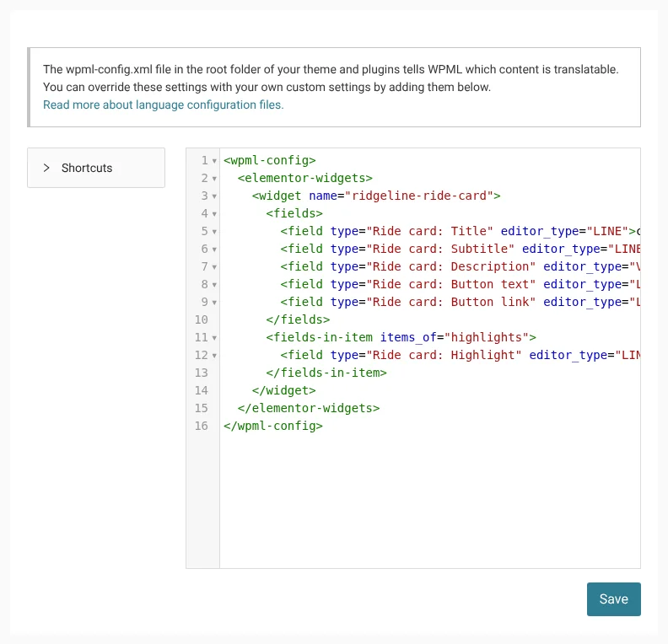Toggle fold arrow on line 6
668x644 pixels.
[214, 250]
